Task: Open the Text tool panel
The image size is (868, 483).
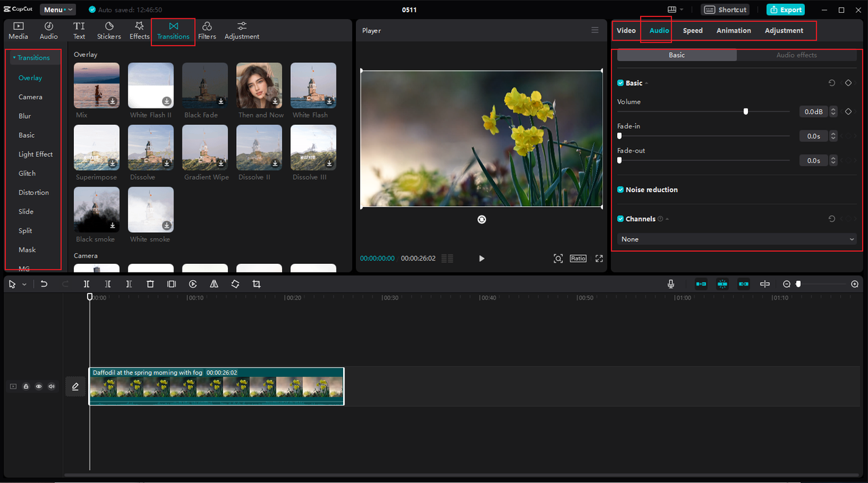Action: [79, 31]
